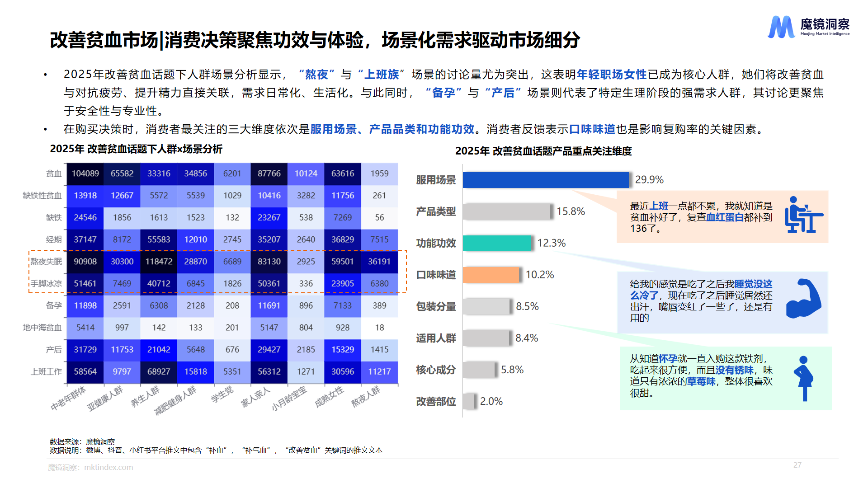Screen dimensions: 868x488
Task: Open the mktindex.com footer link
Action: point(108,467)
